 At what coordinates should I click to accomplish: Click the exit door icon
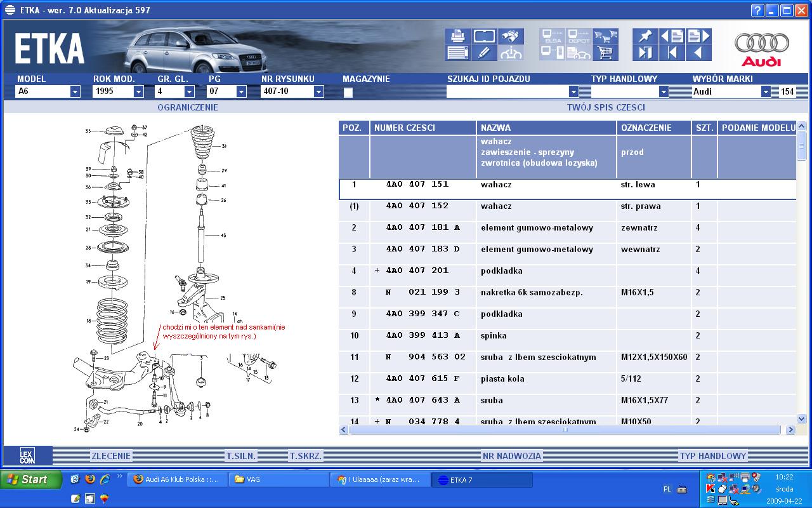pos(645,53)
